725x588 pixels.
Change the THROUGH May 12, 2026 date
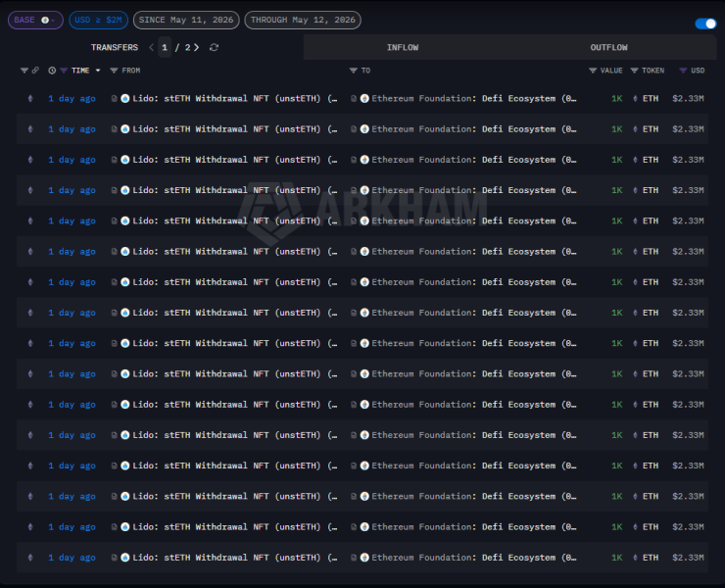pos(303,21)
